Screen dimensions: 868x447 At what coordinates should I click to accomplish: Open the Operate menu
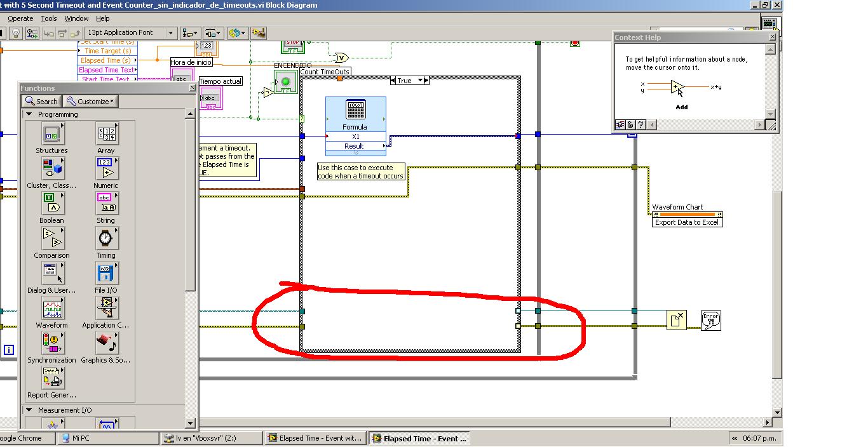[x=21, y=19]
